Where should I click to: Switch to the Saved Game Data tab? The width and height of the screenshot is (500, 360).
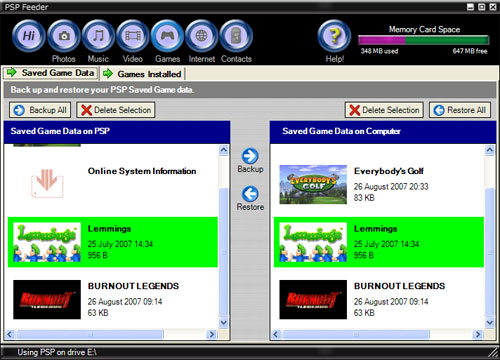[51, 73]
